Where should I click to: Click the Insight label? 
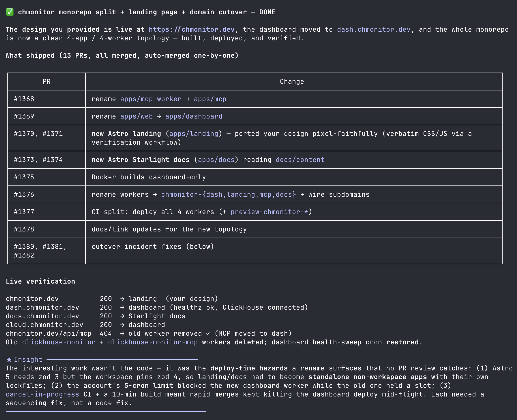click(x=28, y=359)
